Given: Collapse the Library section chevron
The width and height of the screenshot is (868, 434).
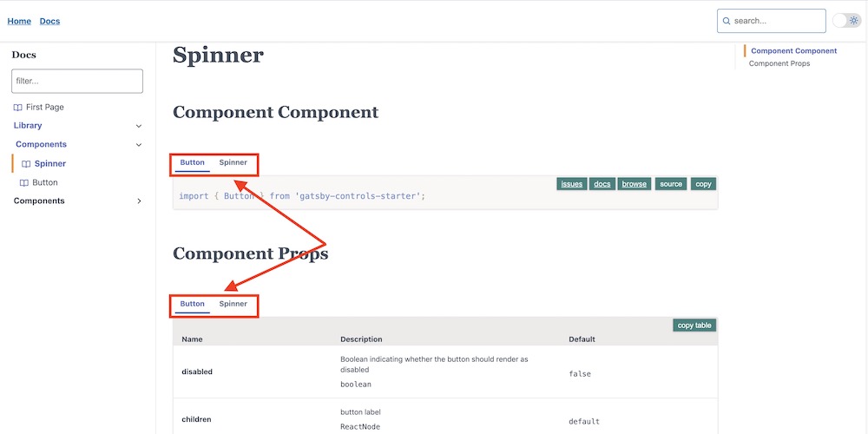Looking at the screenshot, I should (139, 126).
